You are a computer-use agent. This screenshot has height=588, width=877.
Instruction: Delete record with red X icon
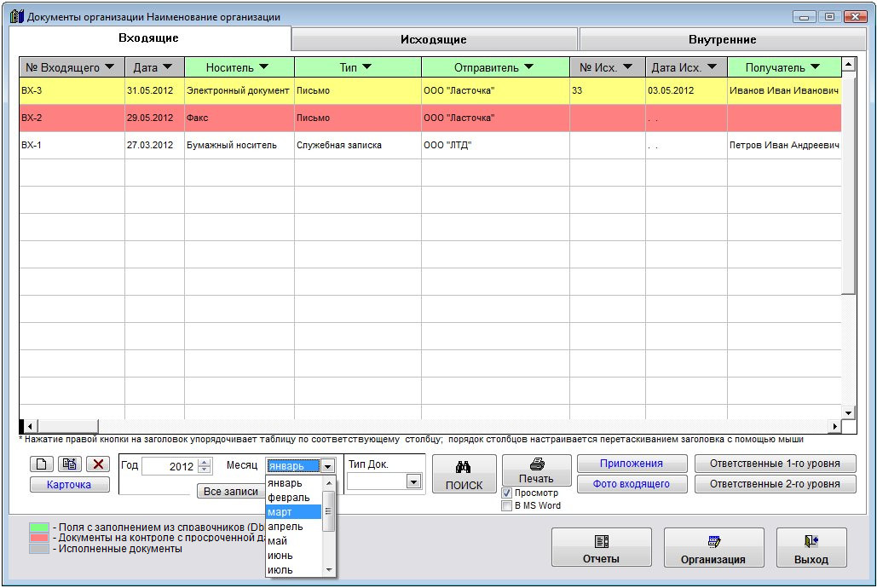click(98, 464)
